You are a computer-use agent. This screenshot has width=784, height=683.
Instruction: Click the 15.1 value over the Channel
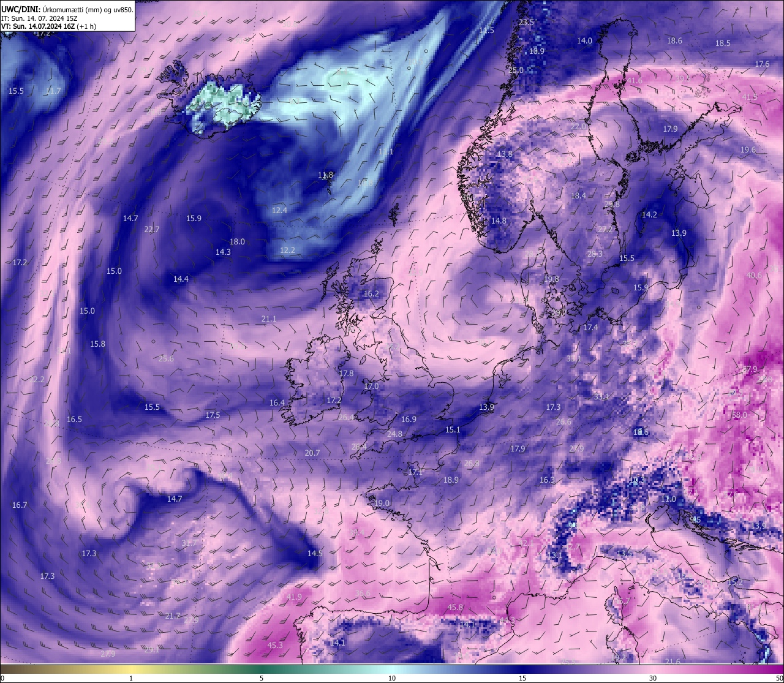(x=453, y=431)
